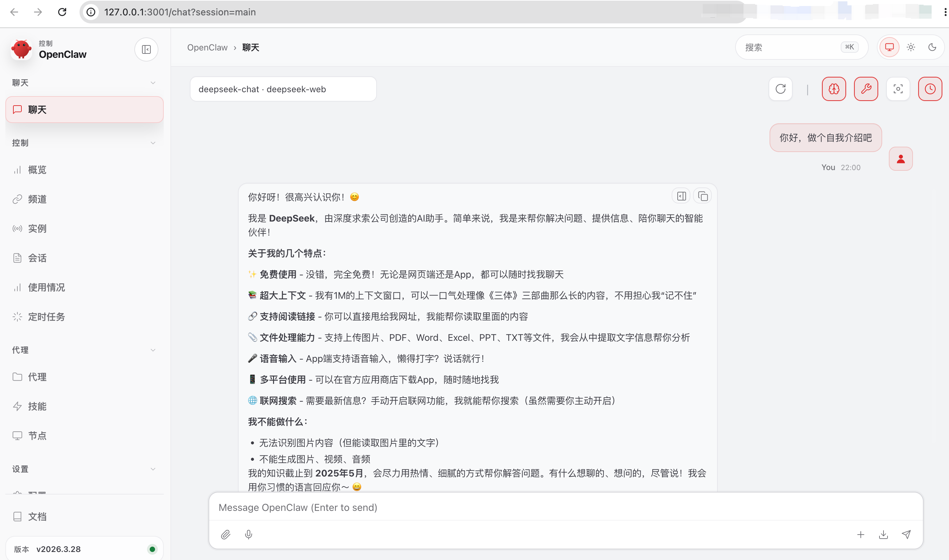949x560 pixels.
Task: Open the deepseek-chat model selector
Action: [283, 89]
